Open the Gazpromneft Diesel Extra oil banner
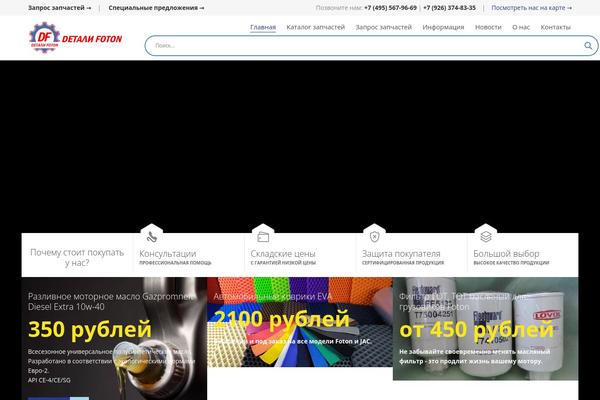600x400 pixels. point(114,338)
